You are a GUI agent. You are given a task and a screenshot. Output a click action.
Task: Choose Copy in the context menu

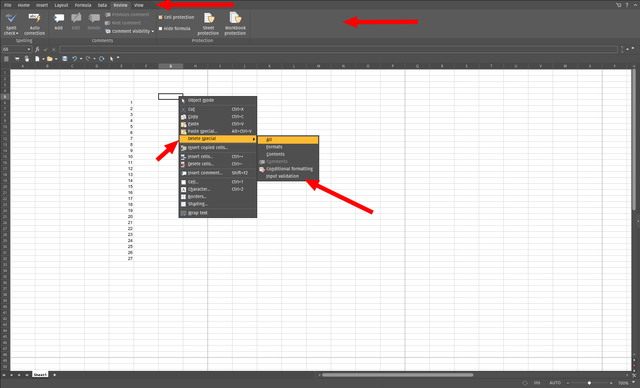(218, 117)
